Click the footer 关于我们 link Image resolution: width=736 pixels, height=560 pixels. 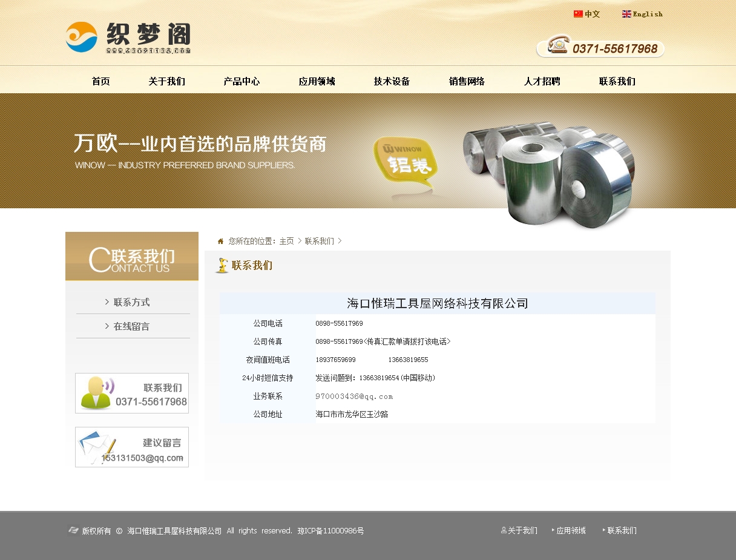(522, 530)
